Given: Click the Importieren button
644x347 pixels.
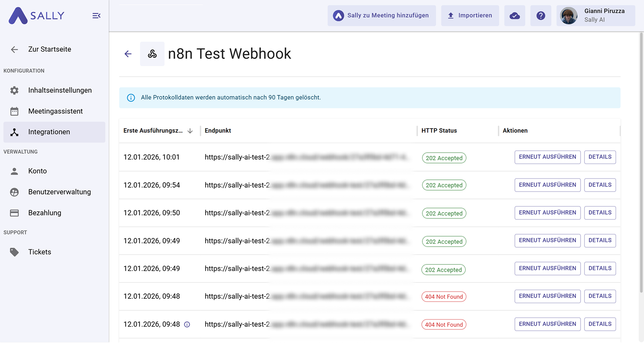Looking at the screenshot, I should click(470, 16).
